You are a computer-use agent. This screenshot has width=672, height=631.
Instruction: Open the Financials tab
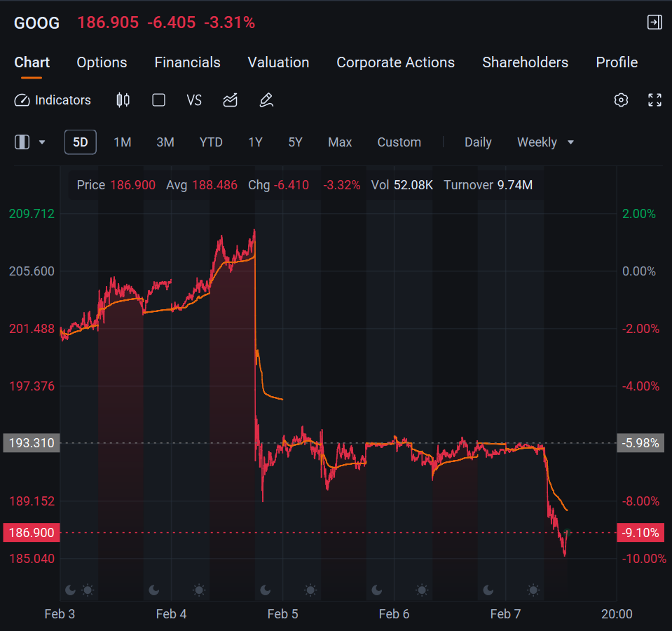(x=187, y=62)
